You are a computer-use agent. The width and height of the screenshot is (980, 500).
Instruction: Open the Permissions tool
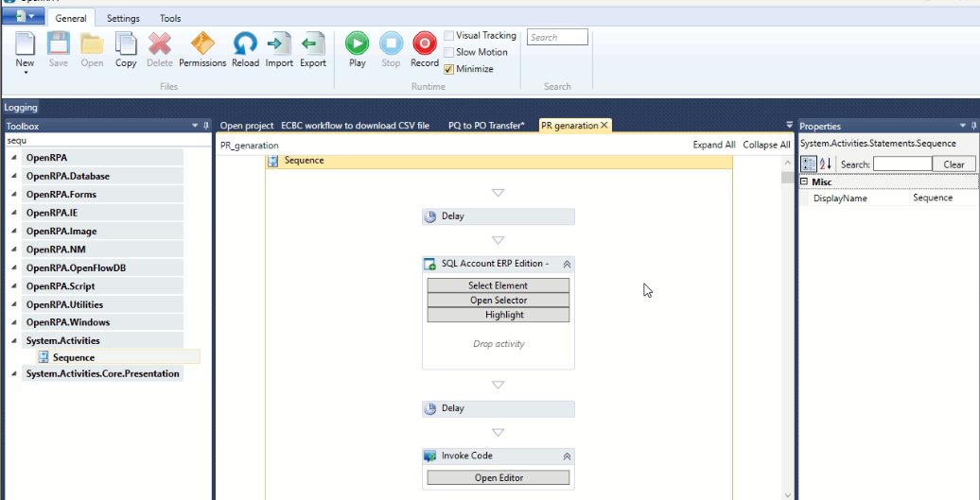point(202,43)
